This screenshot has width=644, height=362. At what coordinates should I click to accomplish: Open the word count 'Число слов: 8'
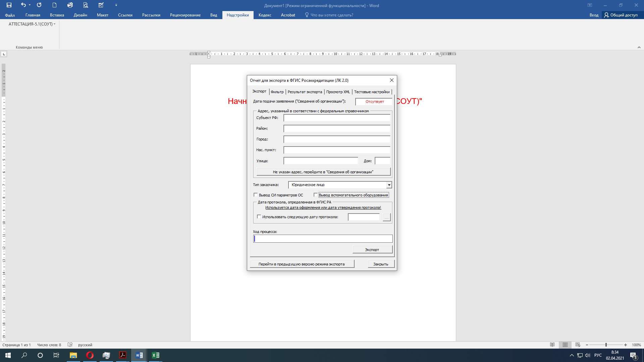coord(49,345)
